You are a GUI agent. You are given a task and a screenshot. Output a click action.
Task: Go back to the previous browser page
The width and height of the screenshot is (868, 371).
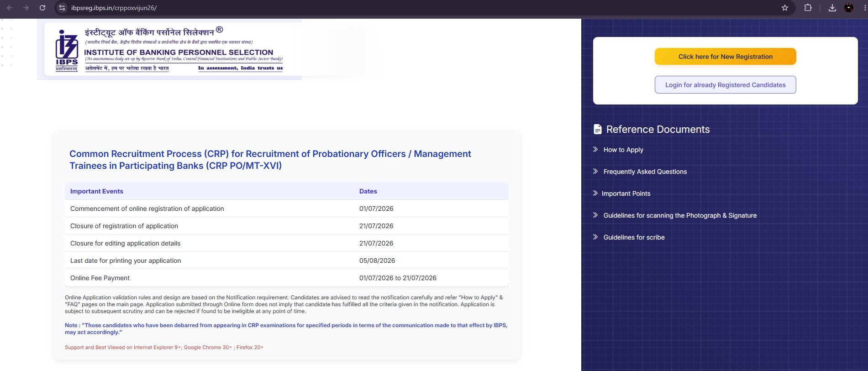(x=10, y=8)
